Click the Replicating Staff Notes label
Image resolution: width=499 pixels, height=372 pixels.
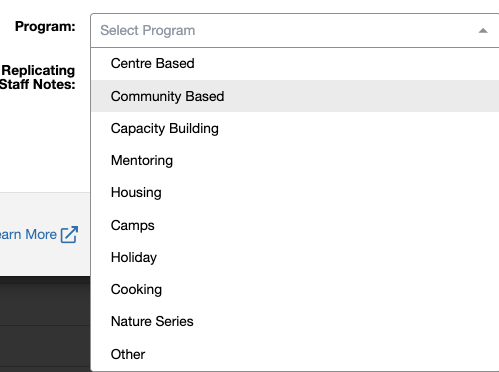(x=38, y=77)
